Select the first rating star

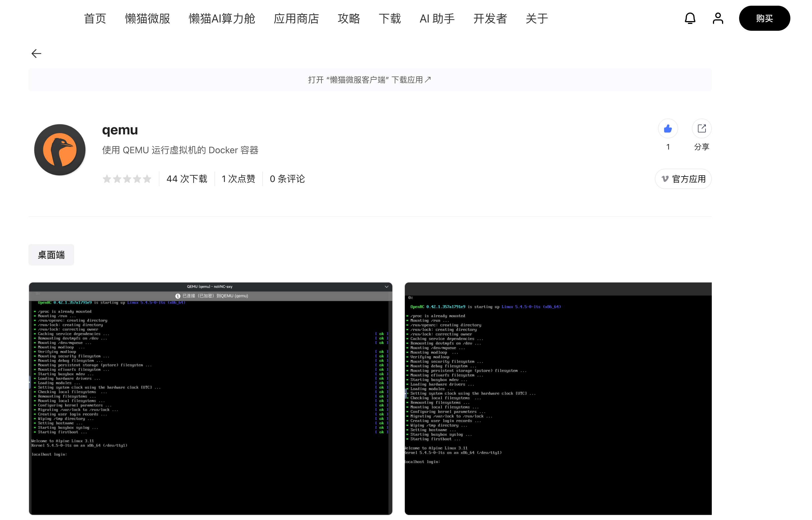(x=107, y=179)
